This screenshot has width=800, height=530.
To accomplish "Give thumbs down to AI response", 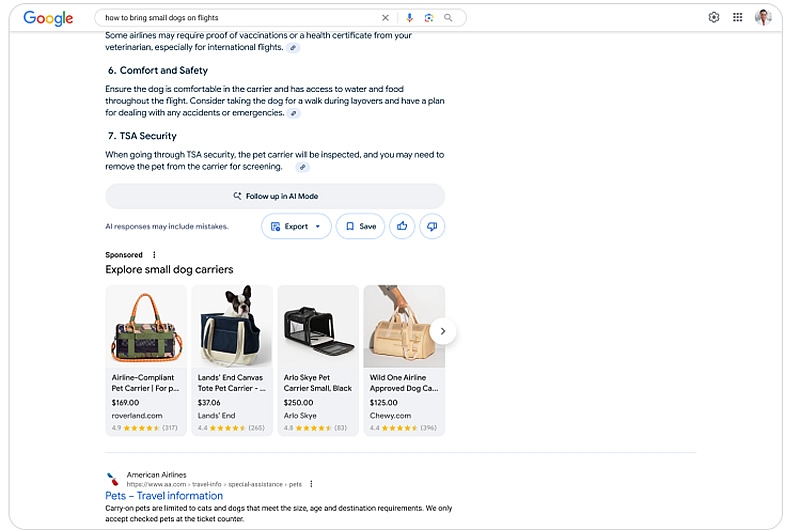I will point(432,226).
